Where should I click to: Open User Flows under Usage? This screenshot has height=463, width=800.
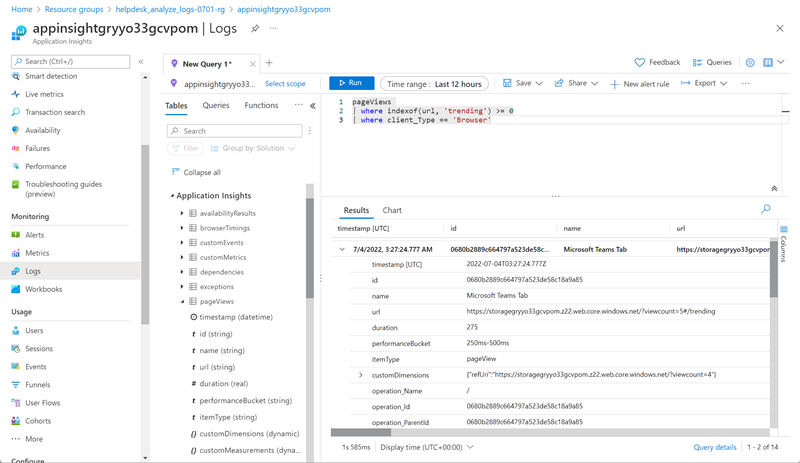[x=42, y=403]
